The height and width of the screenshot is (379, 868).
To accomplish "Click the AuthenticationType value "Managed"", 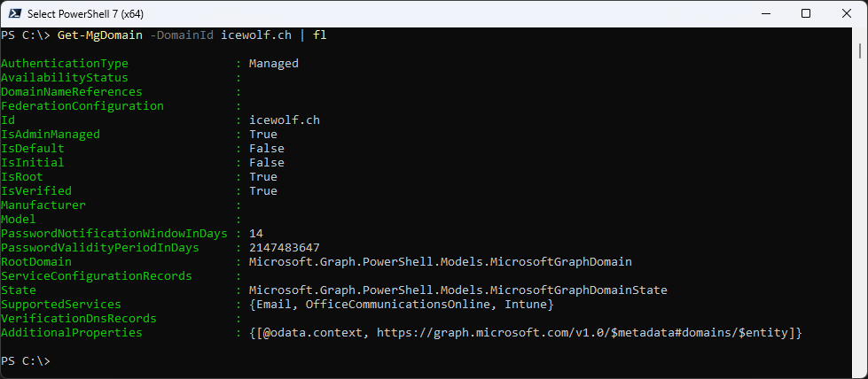I will [273, 64].
